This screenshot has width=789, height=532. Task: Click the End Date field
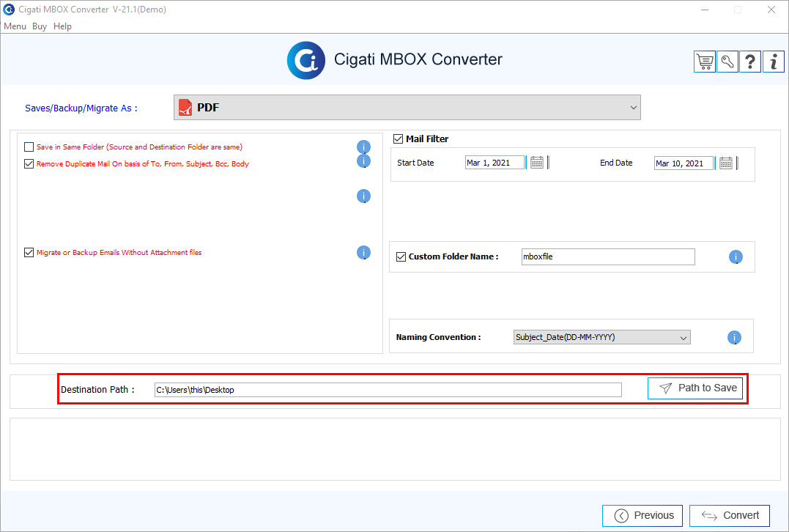click(684, 163)
